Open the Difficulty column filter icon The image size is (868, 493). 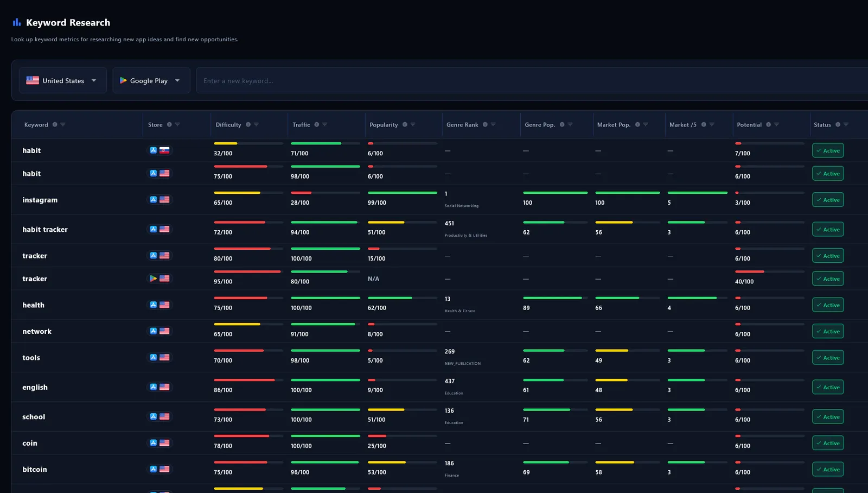[x=256, y=125]
